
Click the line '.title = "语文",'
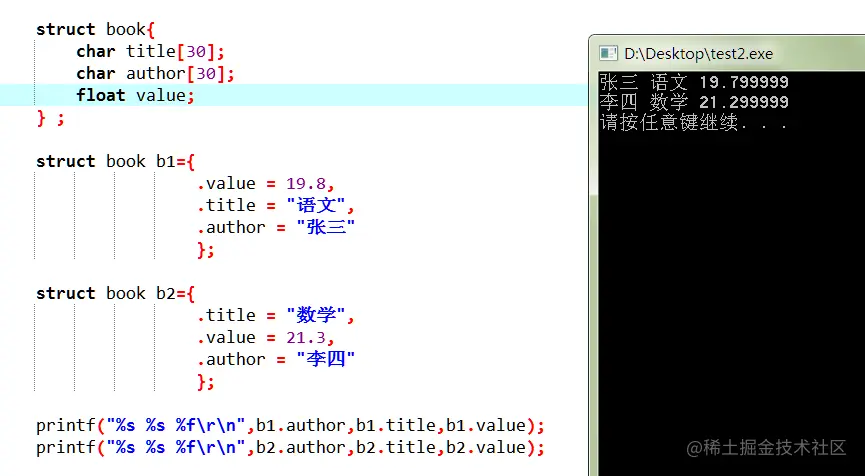(276, 205)
